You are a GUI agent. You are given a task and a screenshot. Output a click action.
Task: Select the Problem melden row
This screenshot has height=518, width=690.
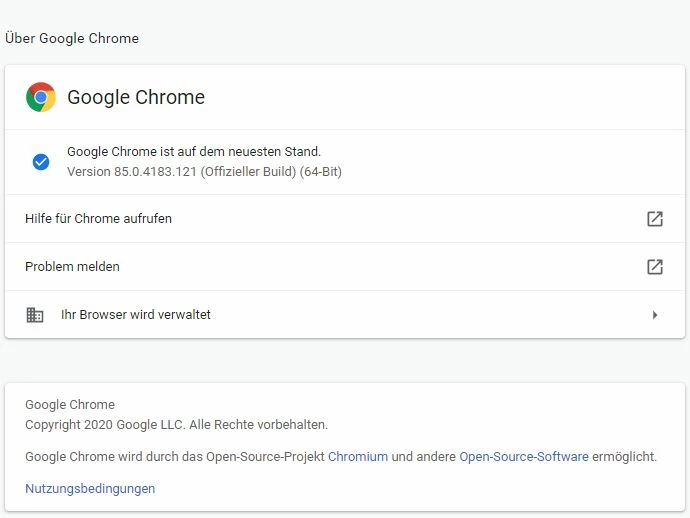click(72, 267)
